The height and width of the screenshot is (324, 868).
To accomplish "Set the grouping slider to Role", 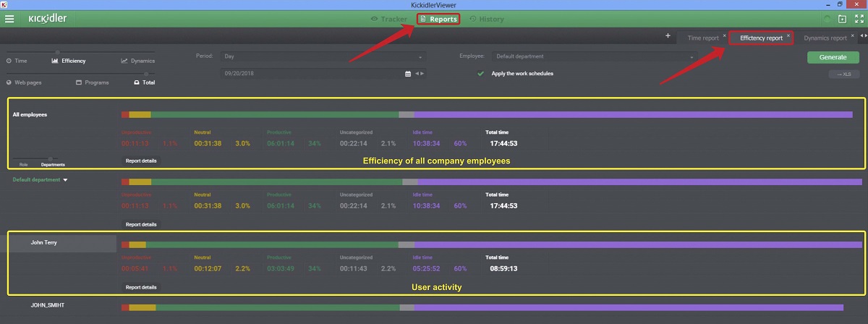I will point(23,165).
